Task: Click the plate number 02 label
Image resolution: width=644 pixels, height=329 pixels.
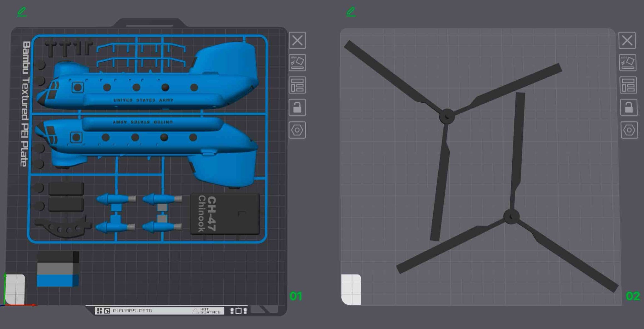Action: pyautogui.click(x=633, y=296)
